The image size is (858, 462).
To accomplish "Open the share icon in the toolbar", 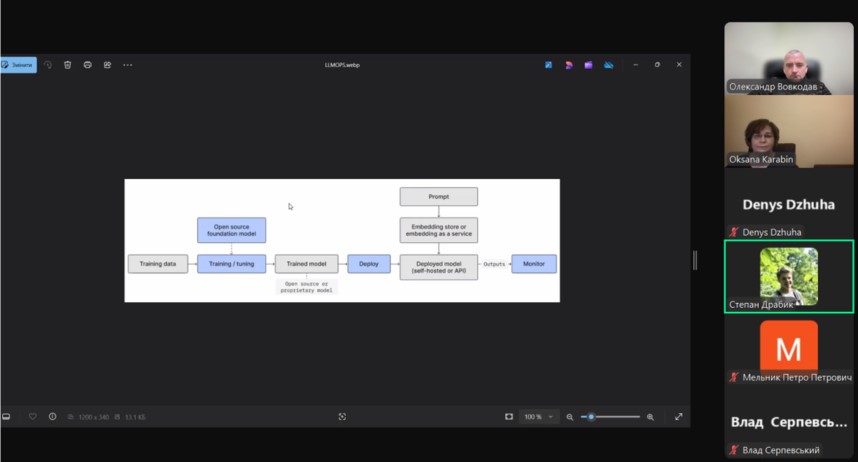I will pyautogui.click(x=107, y=64).
